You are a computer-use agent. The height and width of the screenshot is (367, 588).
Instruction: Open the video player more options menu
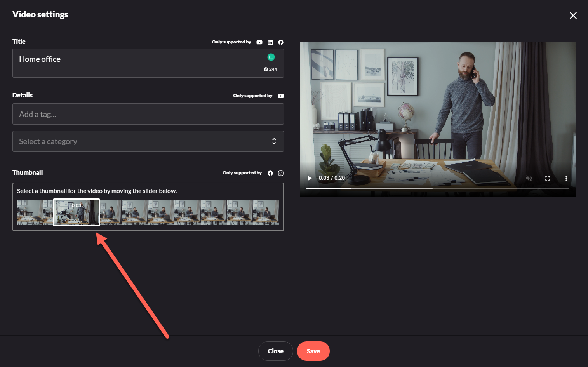(566, 178)
